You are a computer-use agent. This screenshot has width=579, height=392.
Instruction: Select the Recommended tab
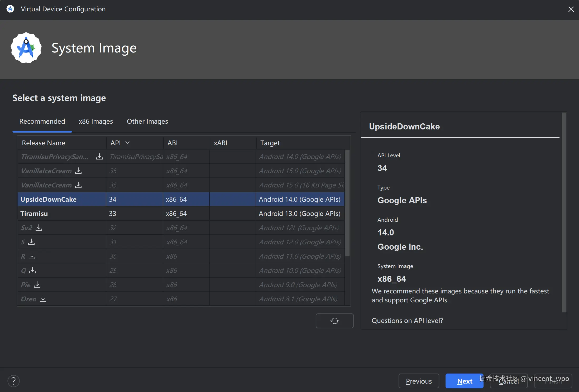coord(42,121)
